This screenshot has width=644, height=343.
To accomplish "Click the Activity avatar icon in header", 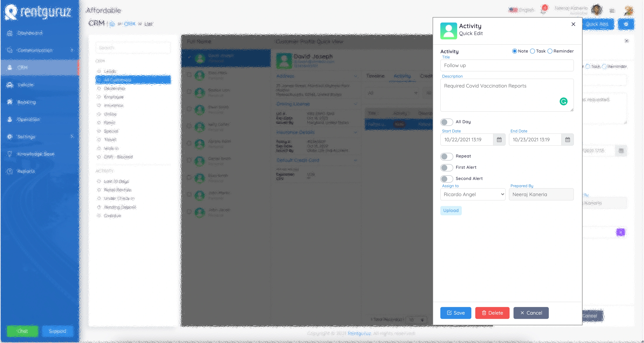I will [x=448, y=31].
